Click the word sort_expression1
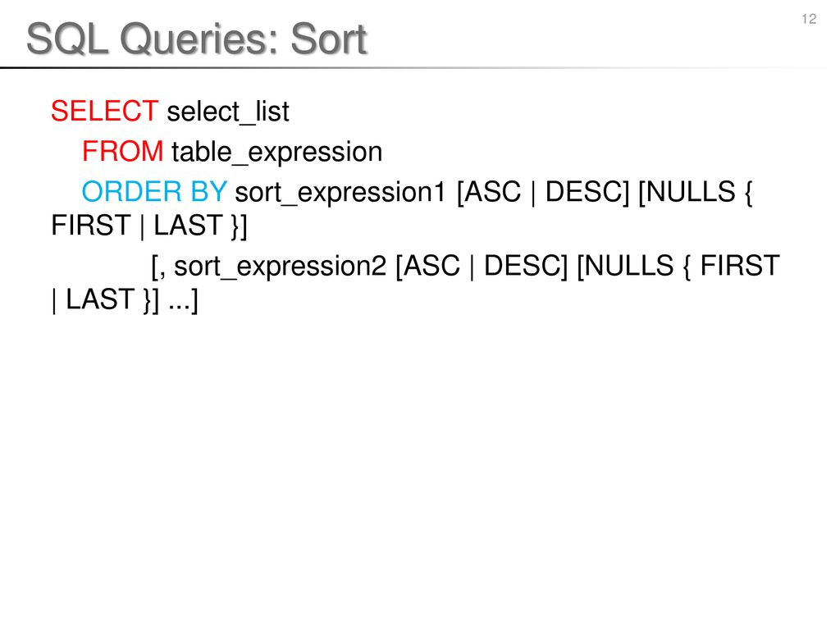Screen dimensions: 840x630 tap(340, 193)
